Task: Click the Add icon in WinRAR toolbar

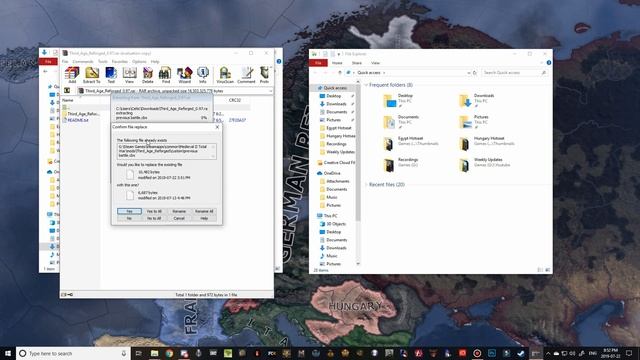Action: (72, 74)
